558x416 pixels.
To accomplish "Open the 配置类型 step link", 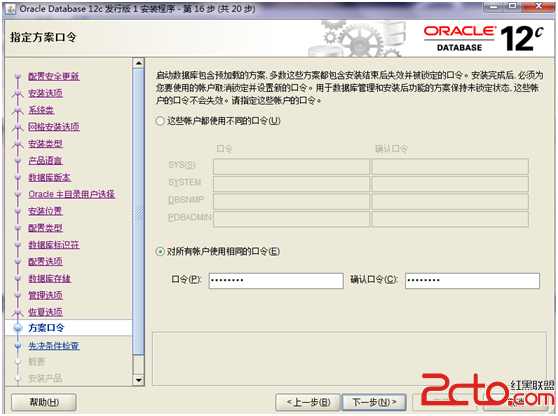I will (x=46, y=228).
